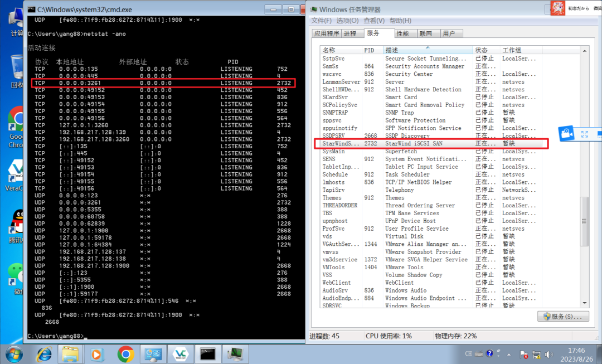Click the cmd.exe window title icon
The height and width of the screenshot is (364, 602).
tap(32, 9)
